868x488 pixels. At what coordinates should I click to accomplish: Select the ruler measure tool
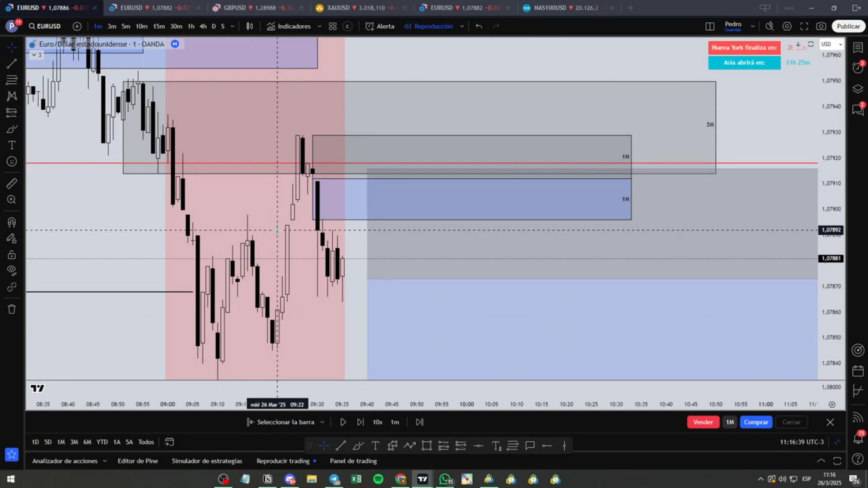point(11,184)
